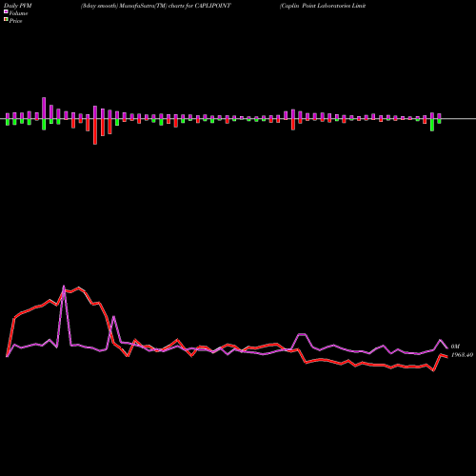476x476 pixels.
Task: Click the magenta volume line's sharp peak
Action: point(64,287)
